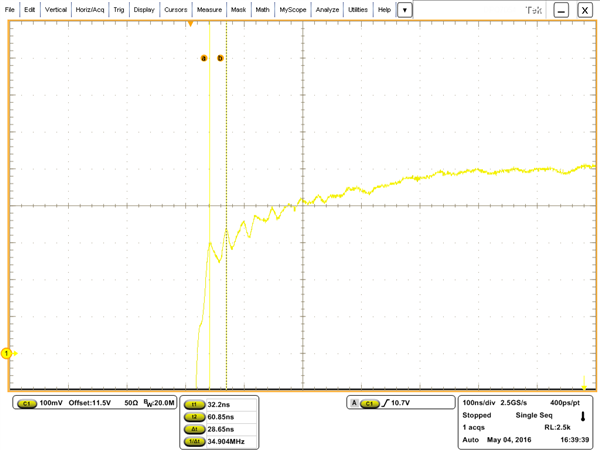Viewport: 600px width, 450px height.
Task: Click the 2.5GS/s sample rate readout
Action: point(514,403)
